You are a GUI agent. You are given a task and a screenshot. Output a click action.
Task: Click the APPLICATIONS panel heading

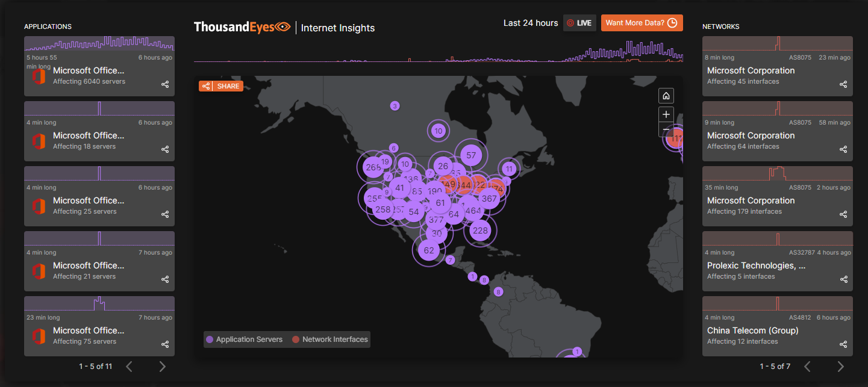point(48,26)
